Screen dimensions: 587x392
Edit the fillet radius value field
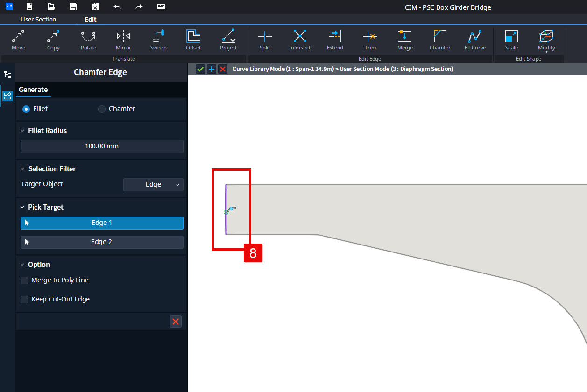(x=101, y=146)
